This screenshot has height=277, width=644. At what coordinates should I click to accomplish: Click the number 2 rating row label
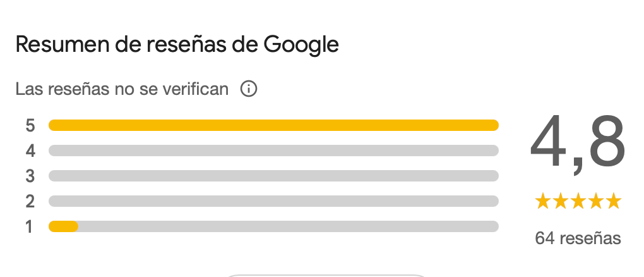(x=30, y=201)
